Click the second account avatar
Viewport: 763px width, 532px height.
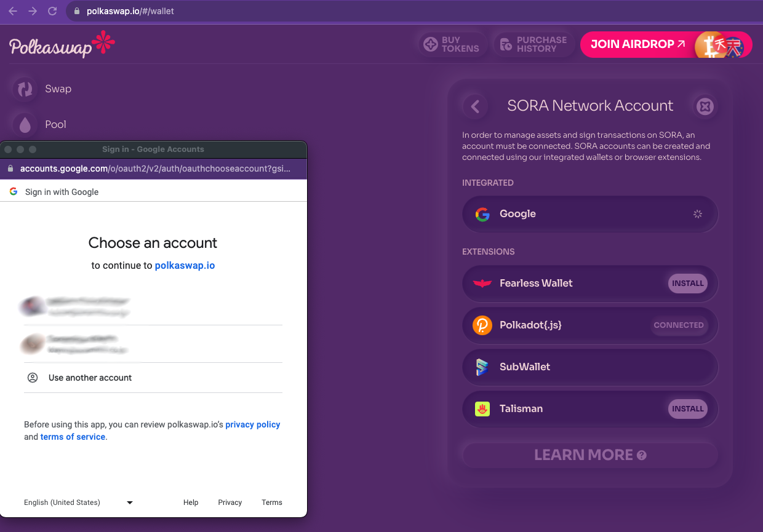click(33, 344)
